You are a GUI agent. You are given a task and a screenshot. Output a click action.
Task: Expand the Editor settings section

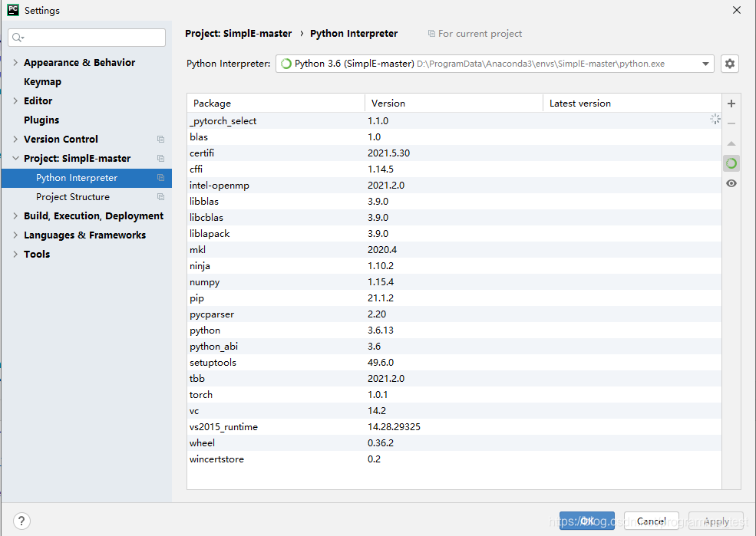[15, 100]
